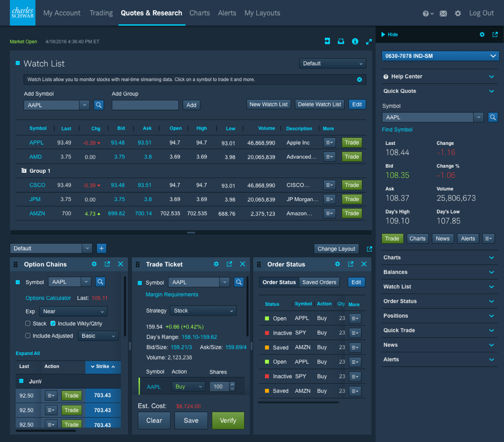Open My Layouts navigation menu
This screenshot has height=442, width=504.
coord(262,13)
